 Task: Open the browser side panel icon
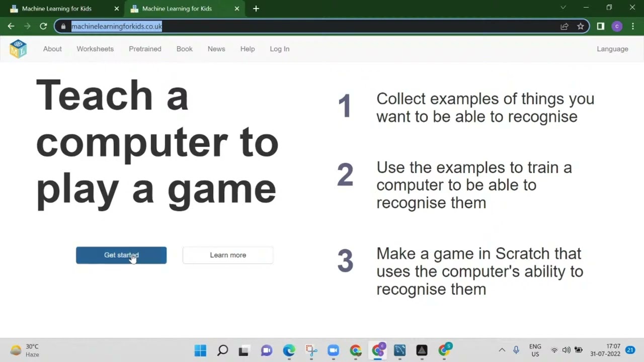click(601, 26)
